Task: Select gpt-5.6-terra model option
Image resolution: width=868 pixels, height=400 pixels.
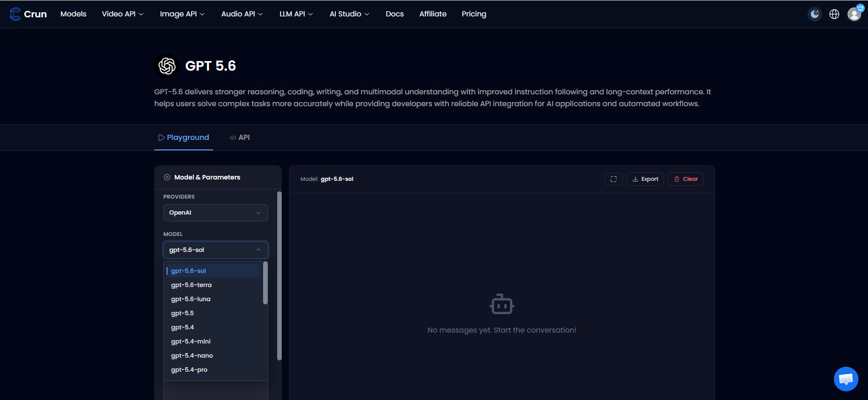Action: tap(213, 285)
